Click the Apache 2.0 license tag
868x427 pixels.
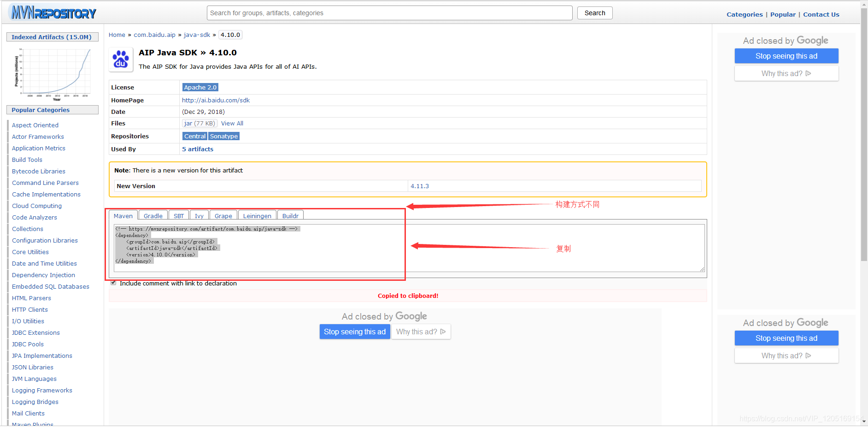coord(200,87)
